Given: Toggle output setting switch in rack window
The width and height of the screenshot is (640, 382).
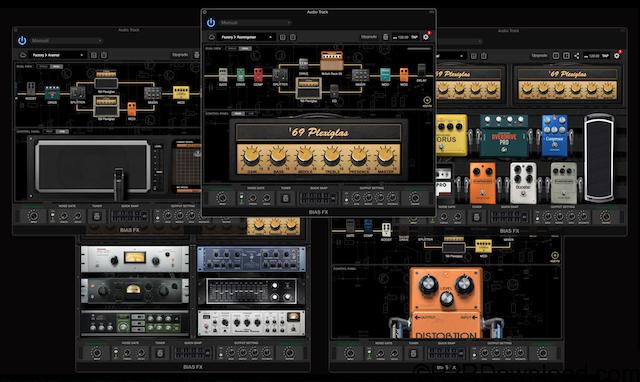Looking at the screenshot, I should click(x=220, y=353).
